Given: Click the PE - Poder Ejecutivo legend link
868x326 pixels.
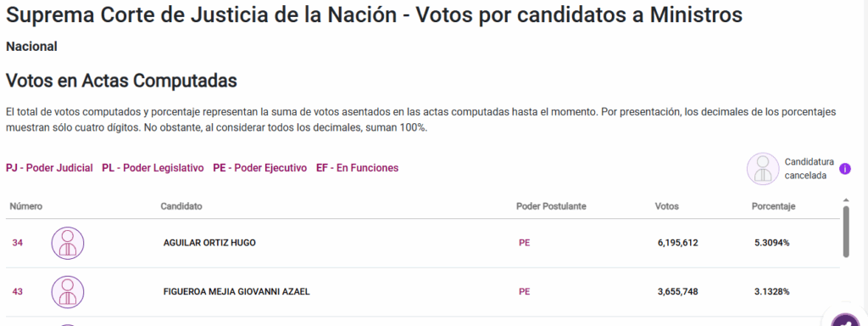Looking at the screenshot, I should coord(259,168).
